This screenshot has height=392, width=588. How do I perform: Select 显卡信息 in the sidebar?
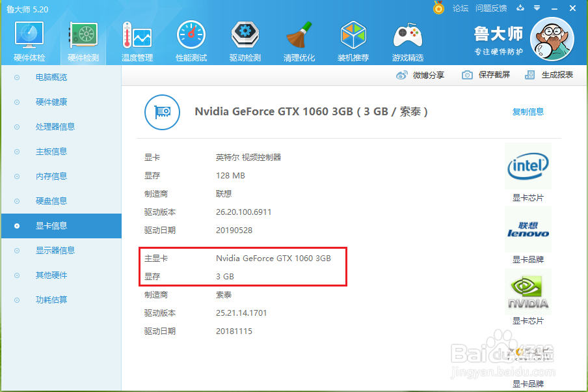click(x=62, y=226)
